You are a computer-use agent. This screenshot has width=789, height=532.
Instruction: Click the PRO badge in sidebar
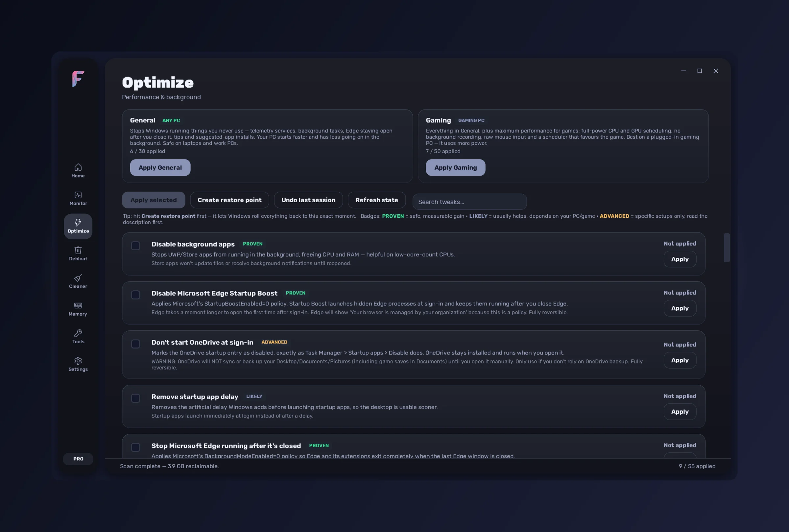click(x=78, y=459)
